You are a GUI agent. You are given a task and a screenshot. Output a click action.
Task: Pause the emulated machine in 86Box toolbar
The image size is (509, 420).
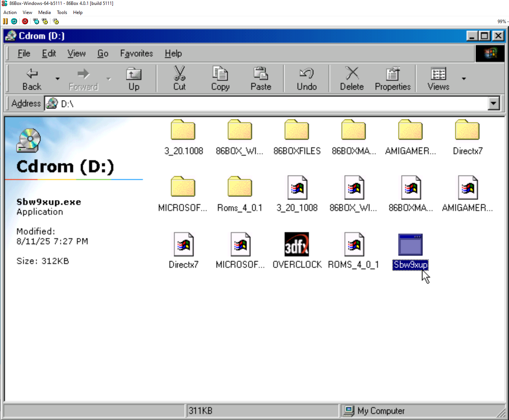point(5,21)
